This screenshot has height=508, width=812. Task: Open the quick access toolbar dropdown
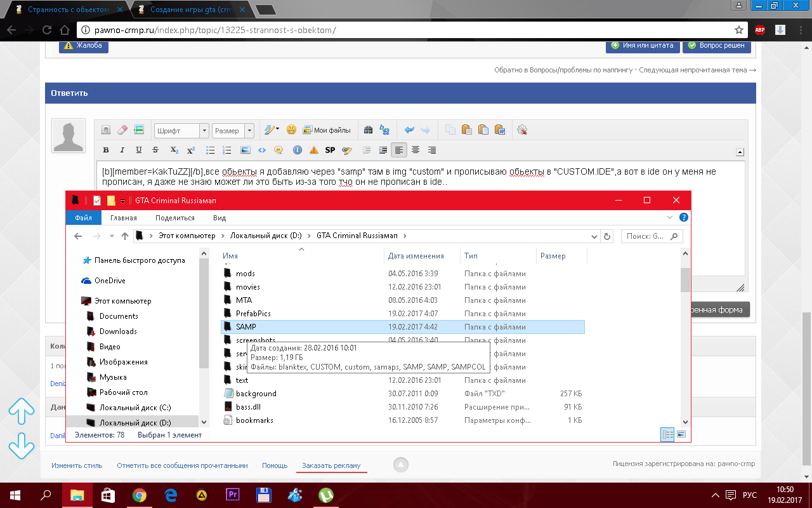(x=122, y=201)
